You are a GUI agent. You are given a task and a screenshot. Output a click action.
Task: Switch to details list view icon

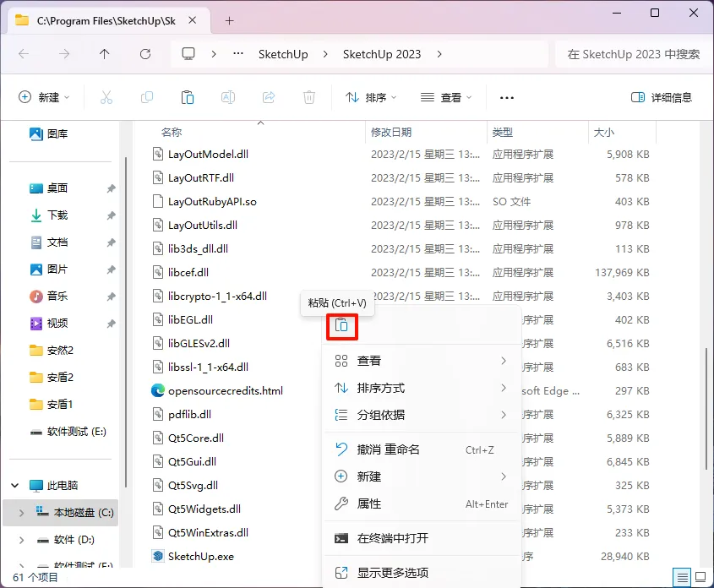click(682, 578)
